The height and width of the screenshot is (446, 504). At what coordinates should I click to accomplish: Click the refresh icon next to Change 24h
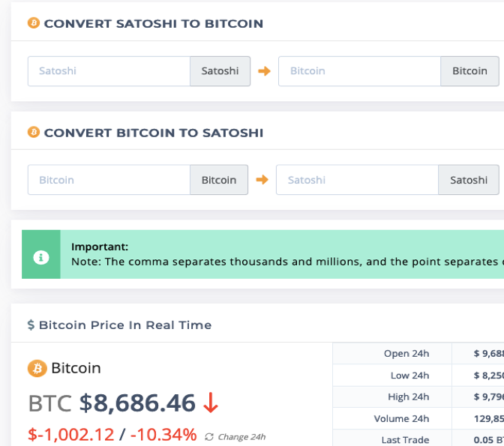click(x=209, y=437)
